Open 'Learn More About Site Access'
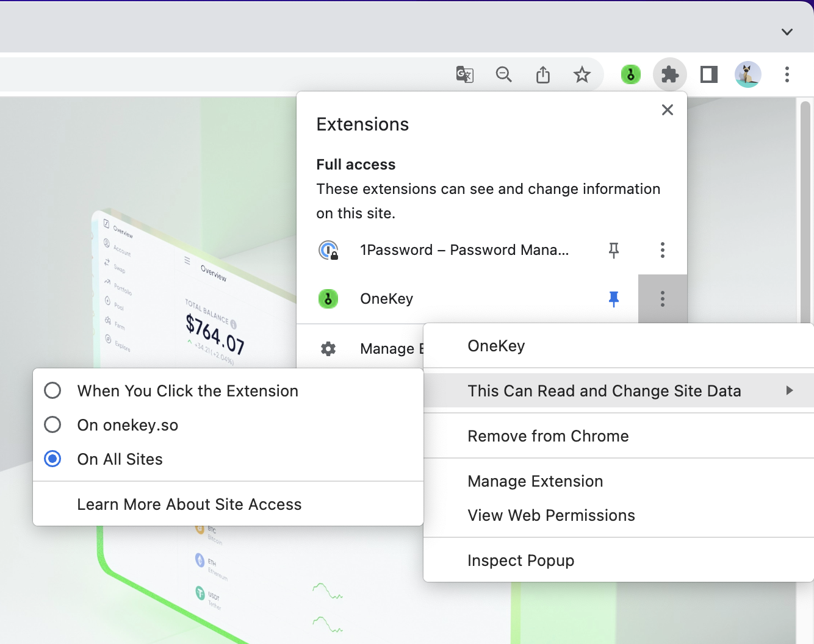The height and width of the screenshot is (644, 814). [228, 504]
